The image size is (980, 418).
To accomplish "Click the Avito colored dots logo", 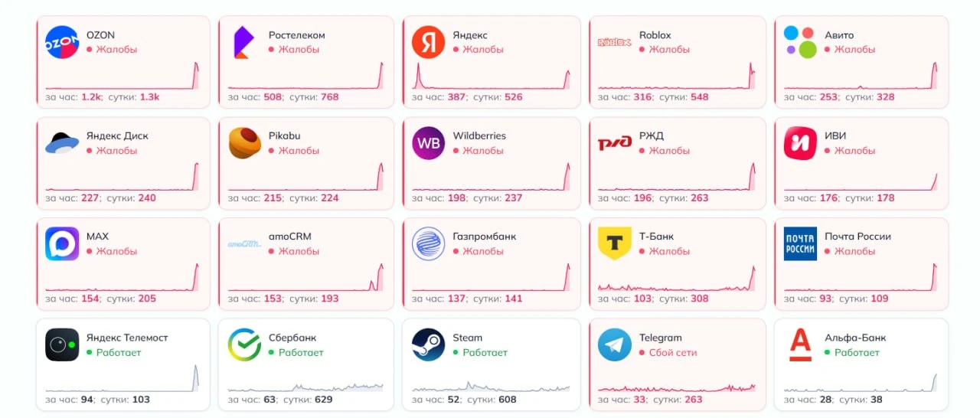I will 800,42.
